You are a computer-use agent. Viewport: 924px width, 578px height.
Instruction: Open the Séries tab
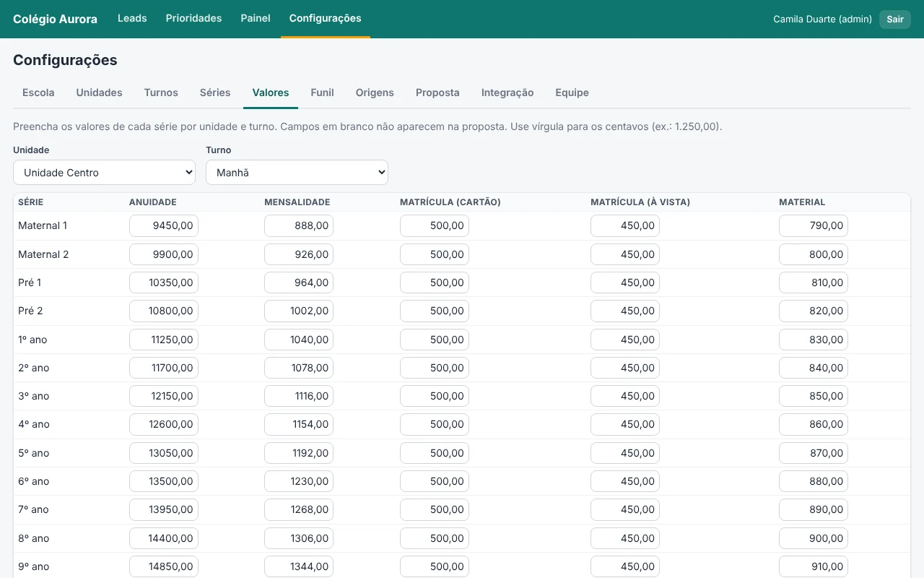coord(215,92)
